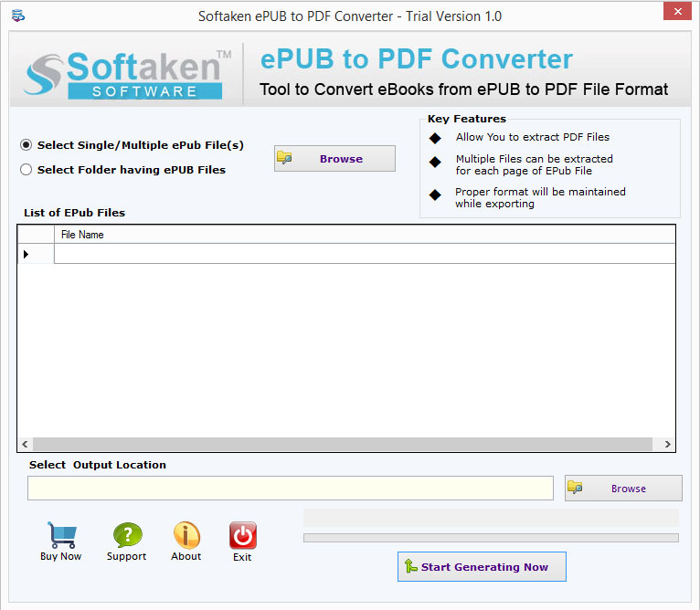Choose Select Folder having ePUB Files option
This screenshot has height=610, width=700.
(27, 169)
